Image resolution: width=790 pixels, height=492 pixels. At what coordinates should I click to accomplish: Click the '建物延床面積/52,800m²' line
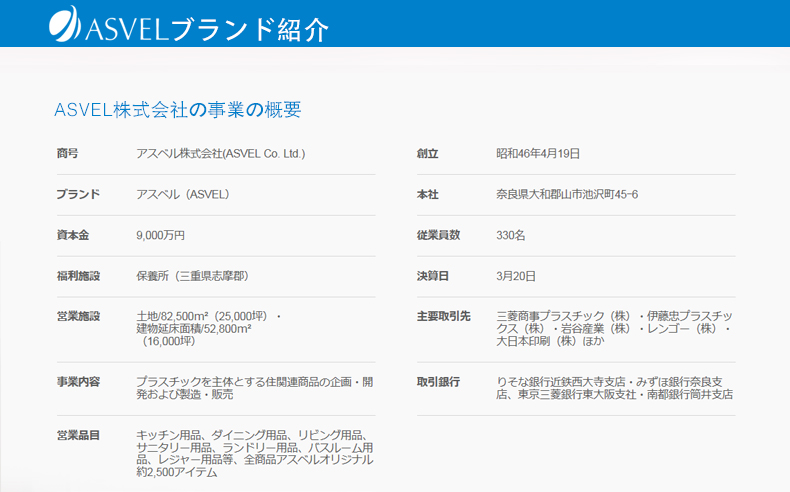[x=194, y=329]
